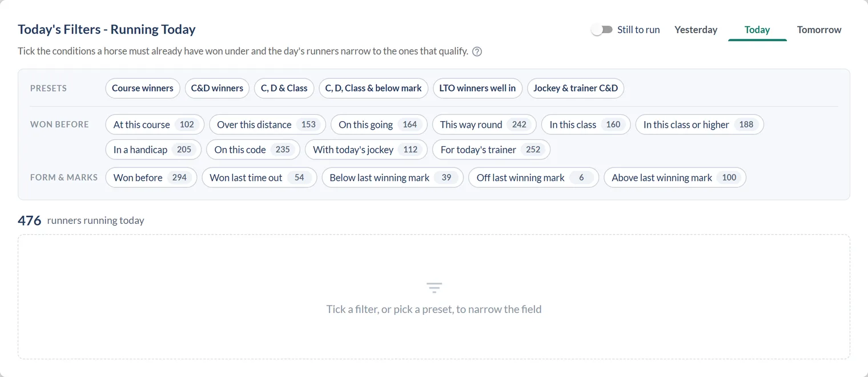Select the Today tab
868x377 pixels.
click(757, 30)
